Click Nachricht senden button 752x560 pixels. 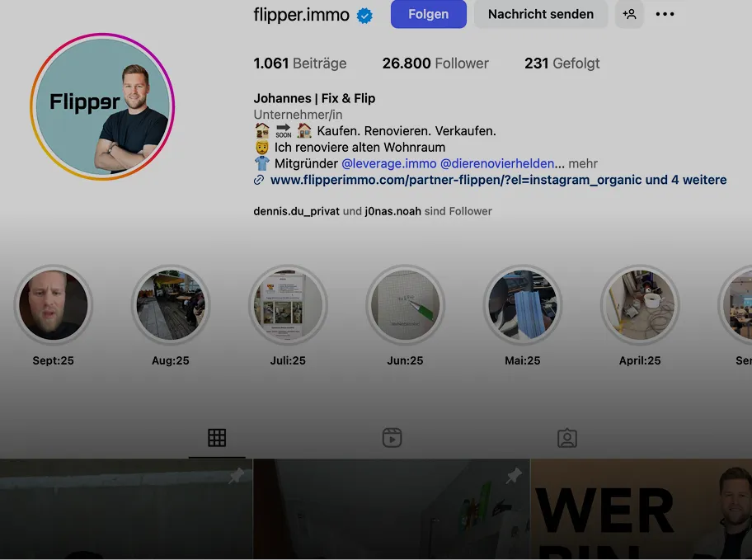pos(541,14)
